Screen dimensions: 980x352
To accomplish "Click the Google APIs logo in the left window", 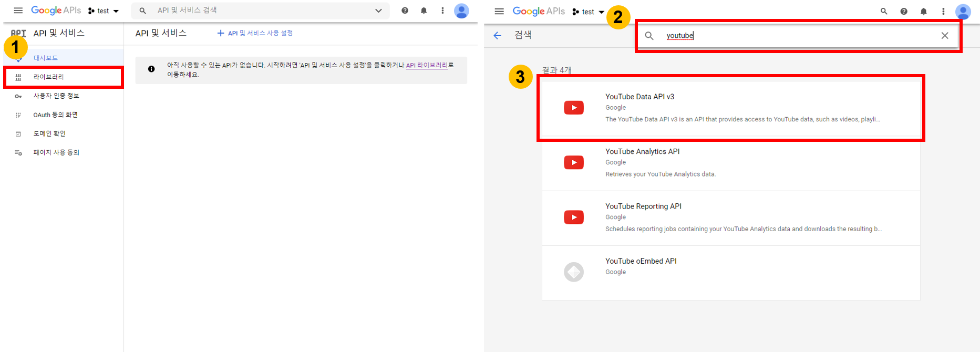I will coord(56,11).
